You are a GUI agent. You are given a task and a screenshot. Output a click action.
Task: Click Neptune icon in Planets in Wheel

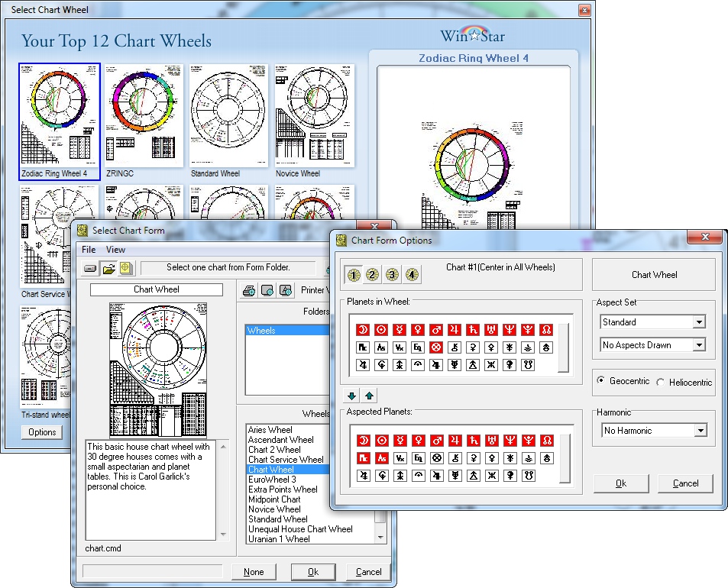[510, 329]
